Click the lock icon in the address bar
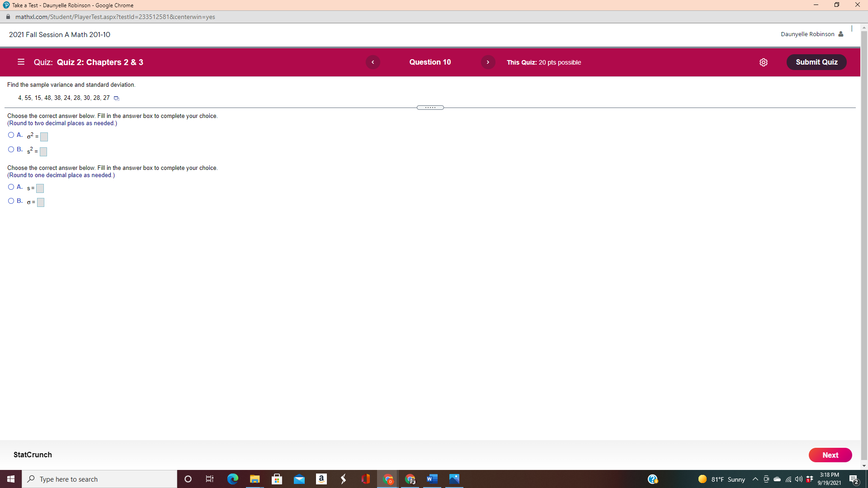 8,17
